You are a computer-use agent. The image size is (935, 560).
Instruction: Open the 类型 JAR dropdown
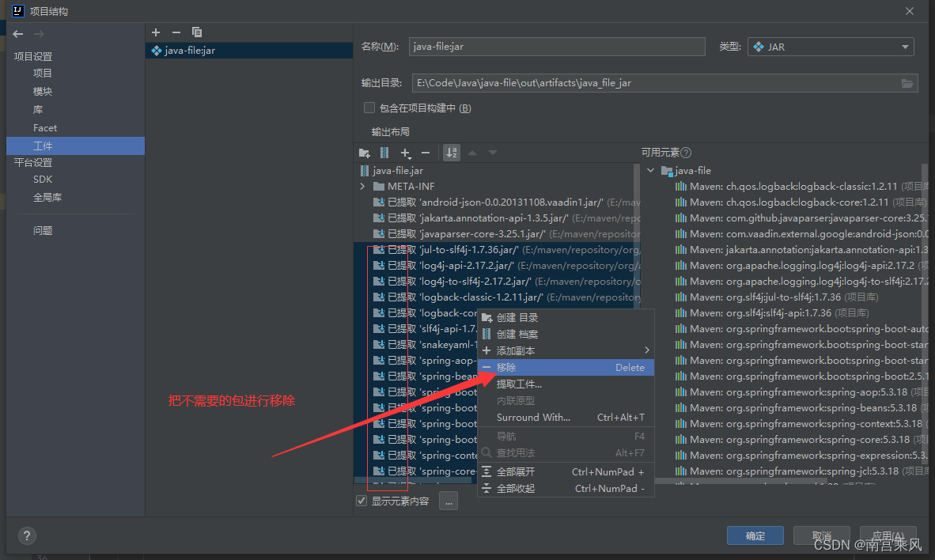(x=831, y=47)
